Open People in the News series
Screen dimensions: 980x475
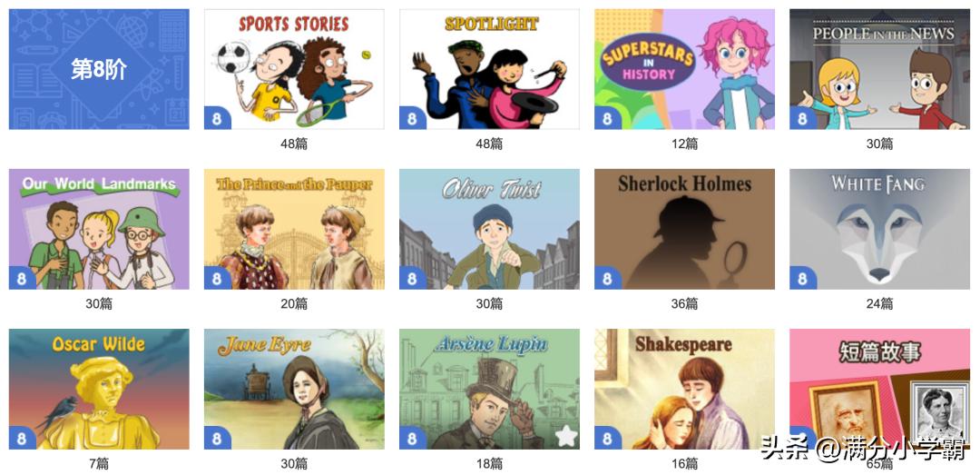[x=879, y=69]
